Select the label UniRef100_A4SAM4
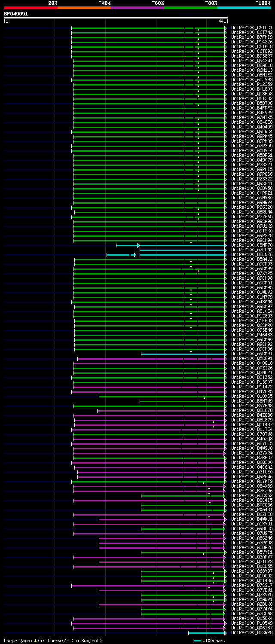 (x=252, y=302)
